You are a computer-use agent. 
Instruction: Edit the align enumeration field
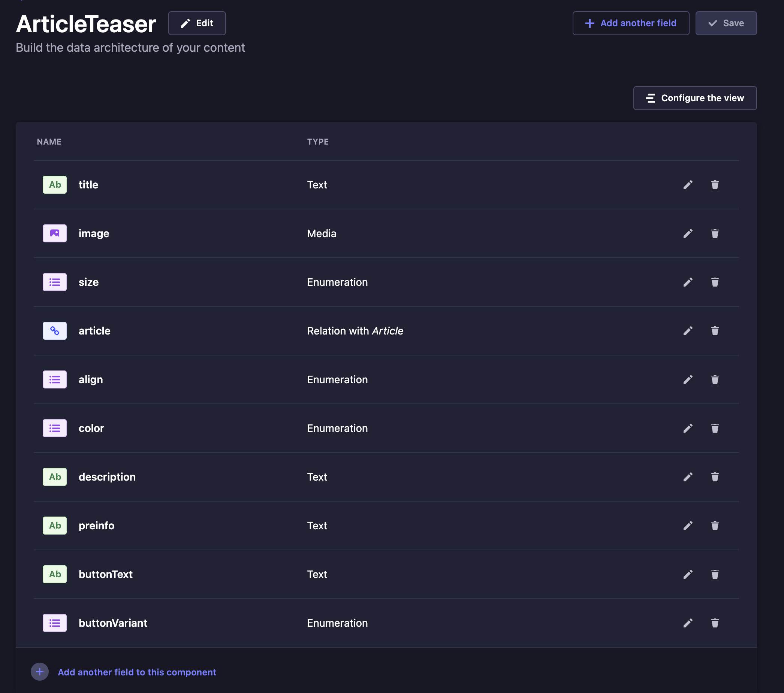(688, 379)
